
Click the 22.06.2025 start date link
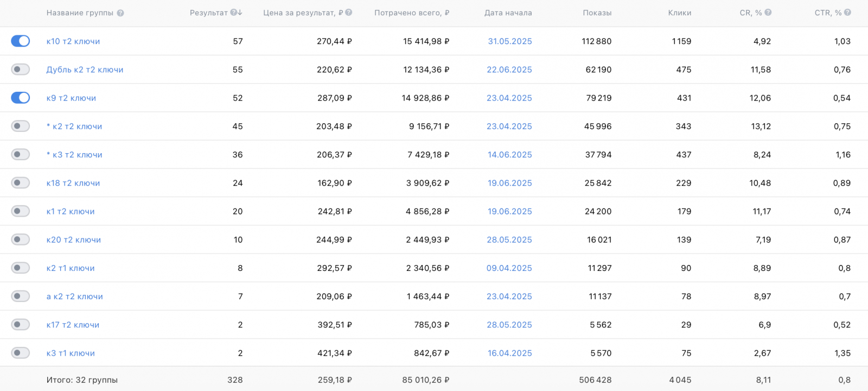pos(509,70)
